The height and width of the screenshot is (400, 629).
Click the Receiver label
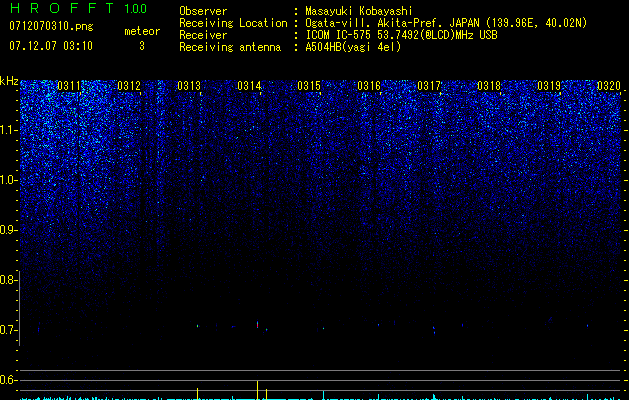[203, 35]
